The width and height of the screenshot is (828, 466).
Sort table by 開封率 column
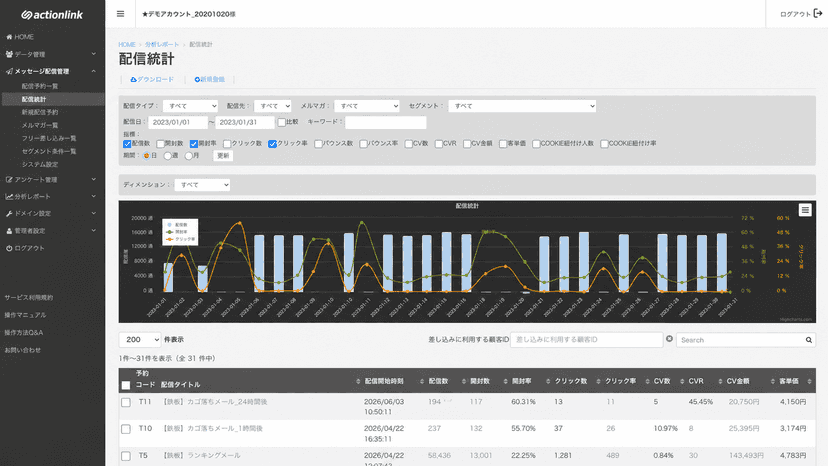click(x=521, y=381)
